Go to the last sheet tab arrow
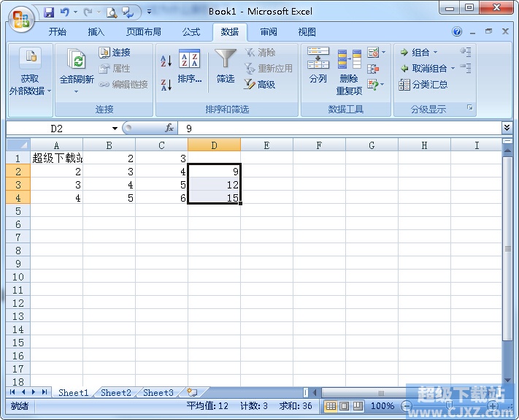This screenshot has height=420, width=519. click(45, 392)
